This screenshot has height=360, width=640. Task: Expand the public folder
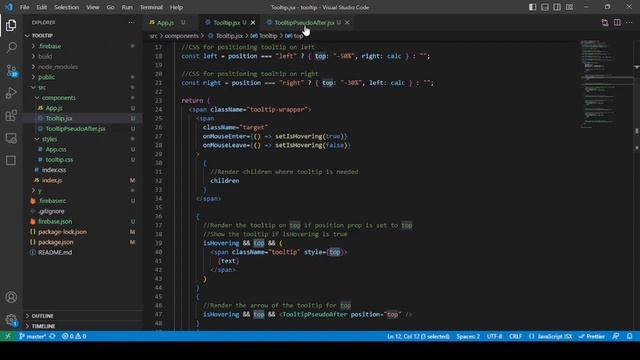click(46, 77)
